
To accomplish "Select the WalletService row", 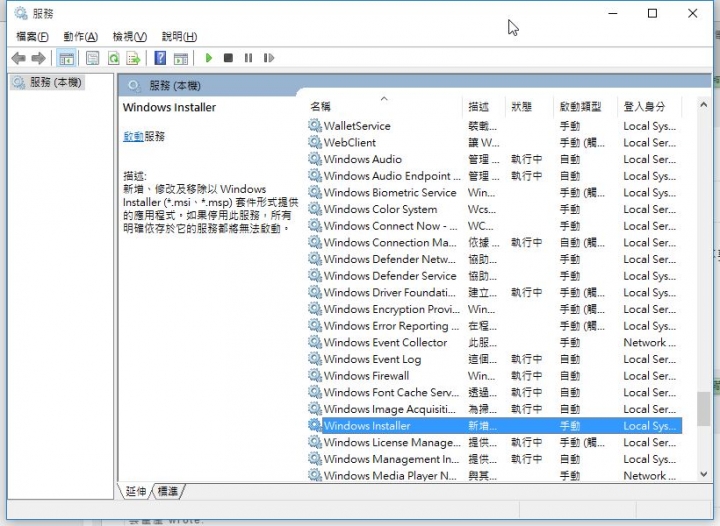I will [x=494, y=126].
